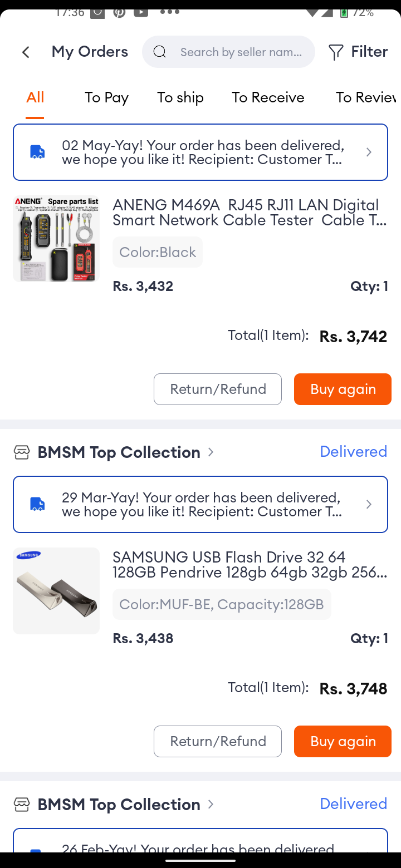This screenshot has height=868, width=401.
Task: Open the first BMSM Top Collection seller chevron
Action: tap(211, 452)
